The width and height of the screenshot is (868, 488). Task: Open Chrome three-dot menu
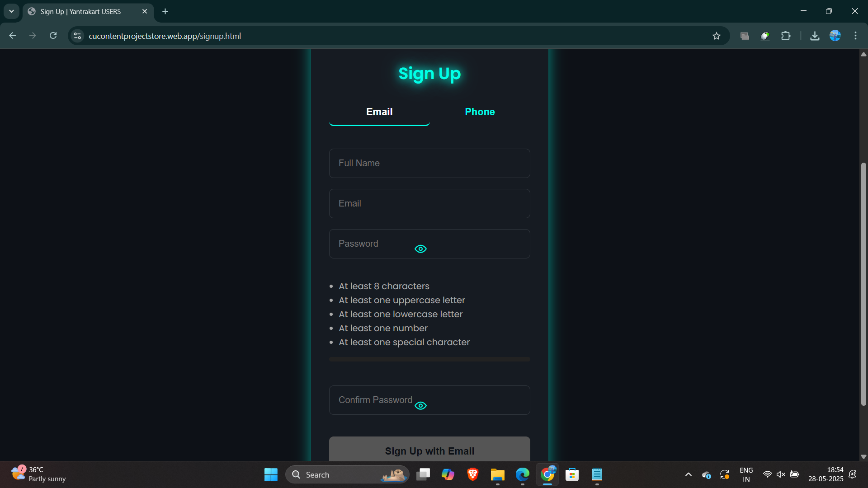tap(855, 36)
